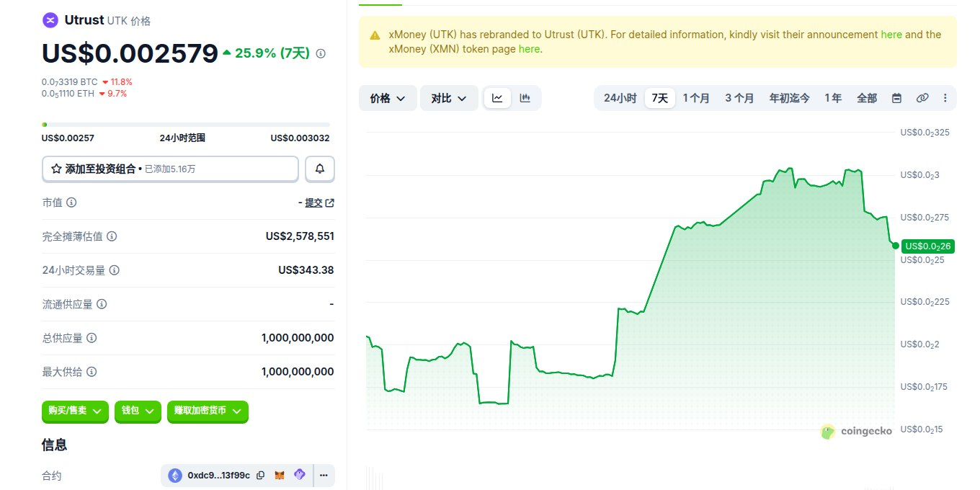Select the 年初迄今 time range
The width and height of the screenshot is (980, 490).
789,98
